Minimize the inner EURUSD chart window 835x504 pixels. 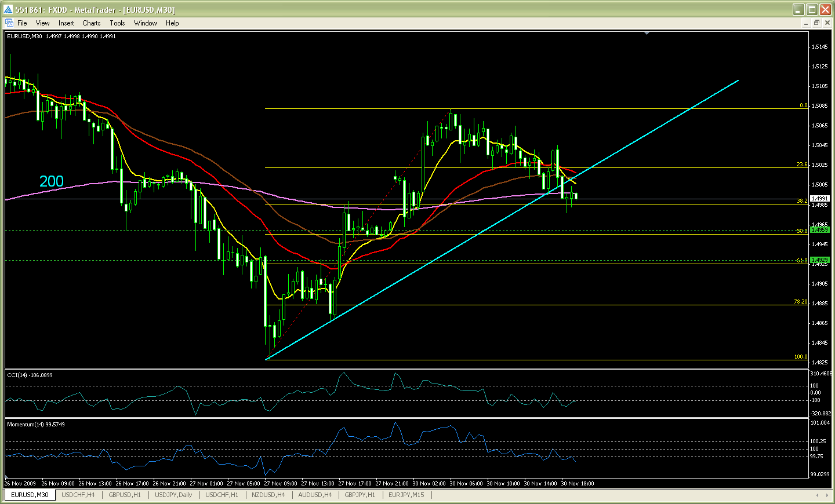(806, 23)
